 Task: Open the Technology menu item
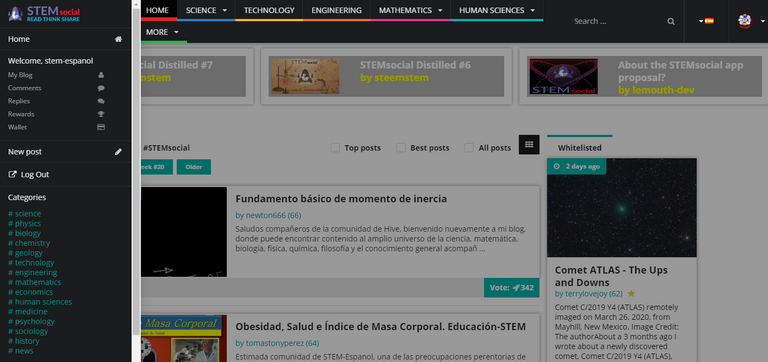coord(269,10)
